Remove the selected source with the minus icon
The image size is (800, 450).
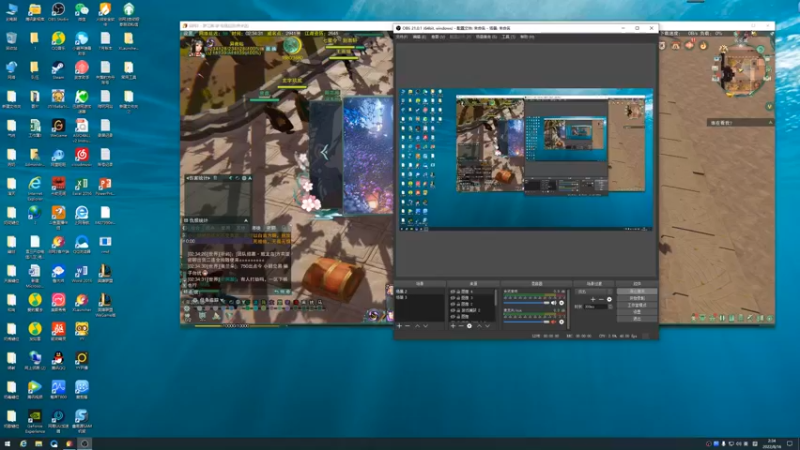461,326
